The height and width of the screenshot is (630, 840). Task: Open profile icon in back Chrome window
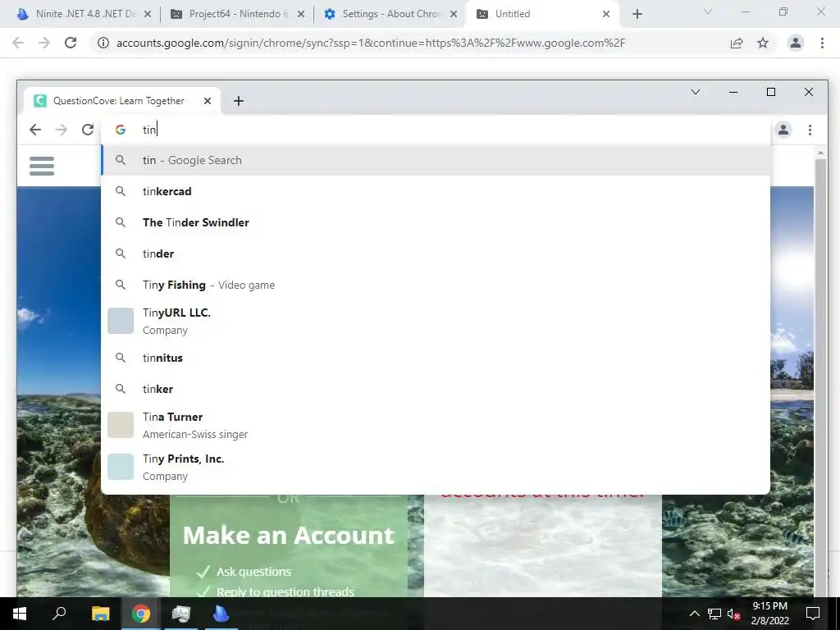796,43
